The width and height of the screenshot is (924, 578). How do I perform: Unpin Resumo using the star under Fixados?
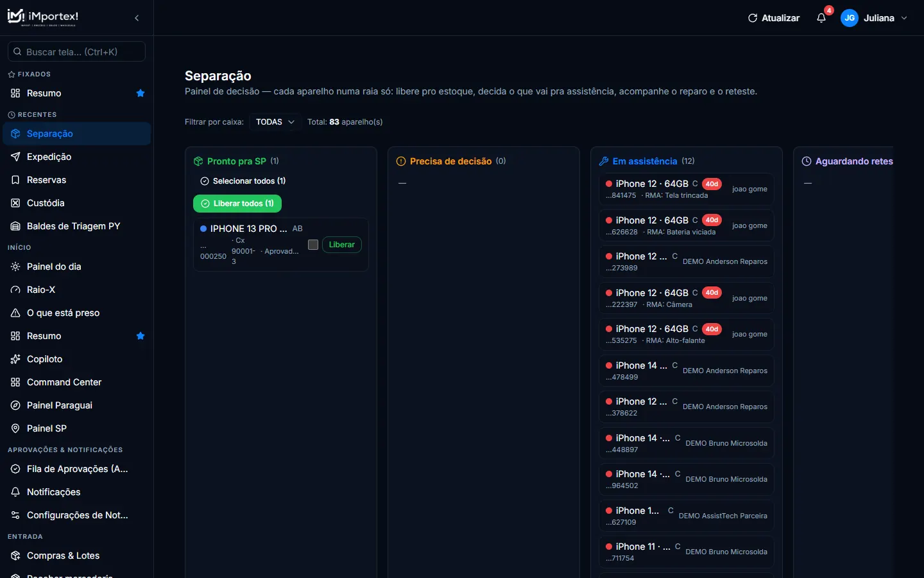(x=141, y=93)
